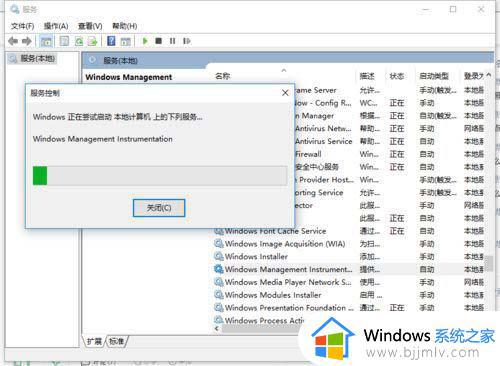
Task: Sort by the 描述 column header
Action: 367,76
